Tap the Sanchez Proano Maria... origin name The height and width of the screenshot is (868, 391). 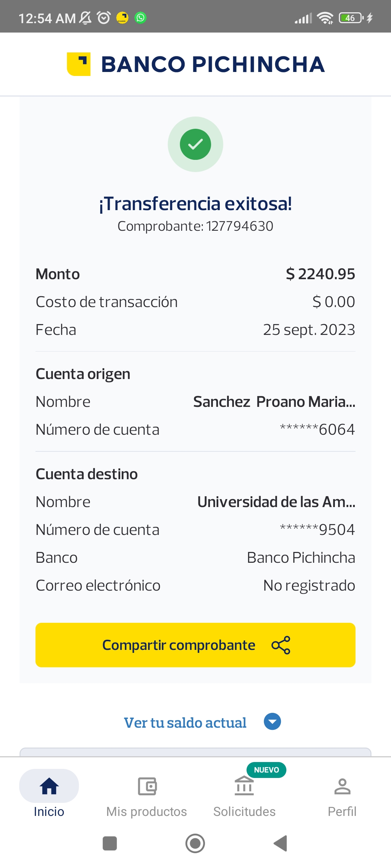(274, 402)
